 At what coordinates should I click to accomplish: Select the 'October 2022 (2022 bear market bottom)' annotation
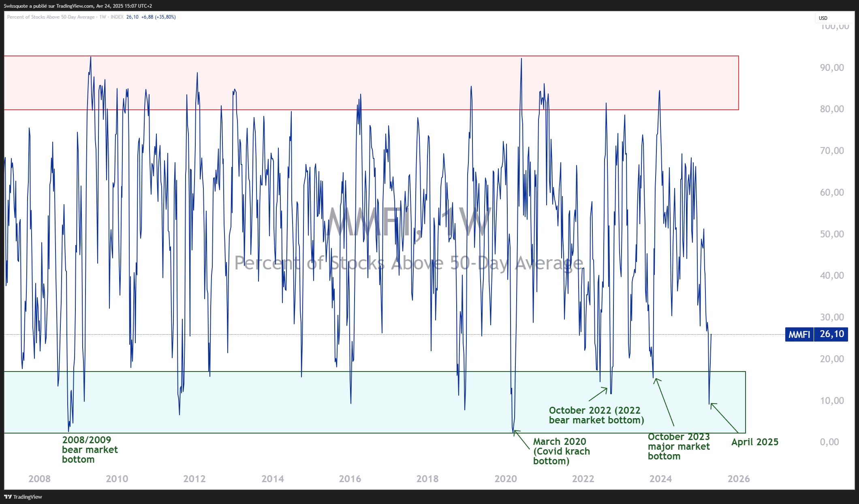tap(596, 415)
